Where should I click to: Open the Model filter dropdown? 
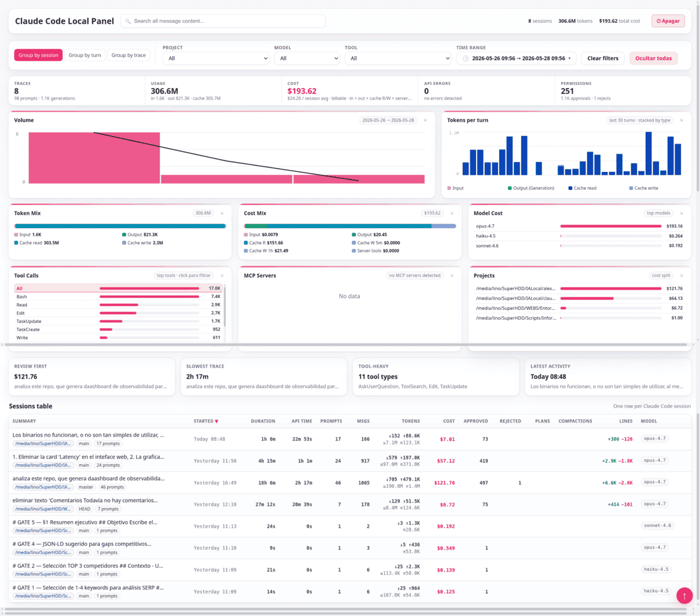point(307,58)
